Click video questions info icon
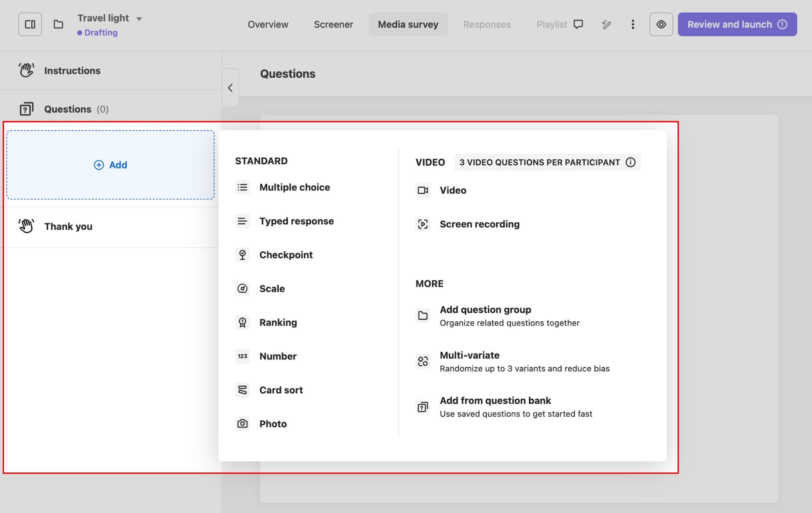812x513 pixels. point(630,162)
